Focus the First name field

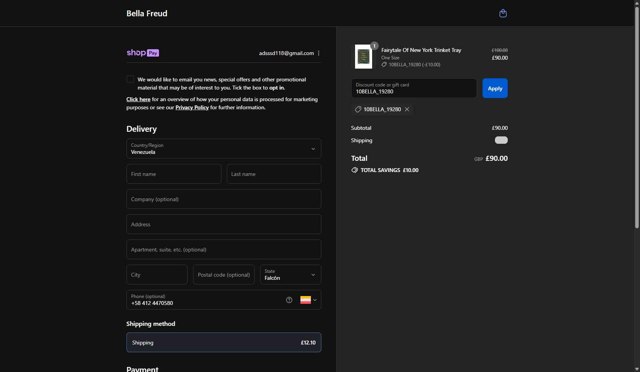(174, 174)
